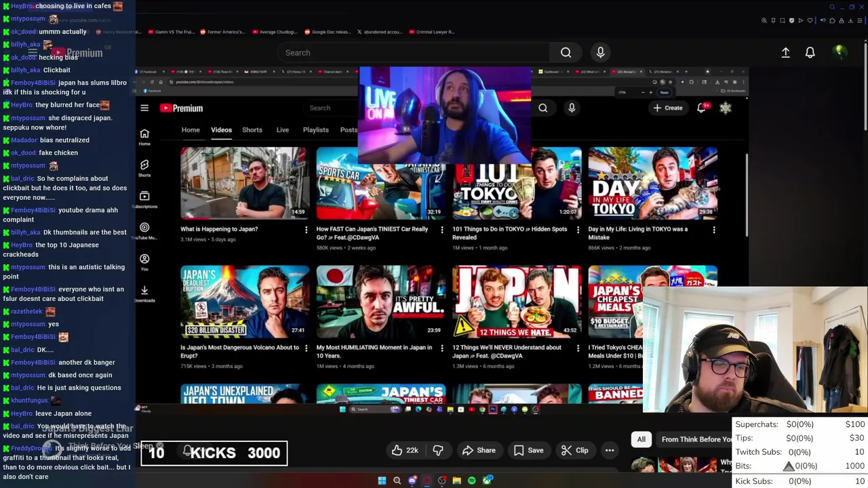Select the 'From Think Before You...' filter chip
This screenshot has height=488, width=868.
tap(694, 439)
